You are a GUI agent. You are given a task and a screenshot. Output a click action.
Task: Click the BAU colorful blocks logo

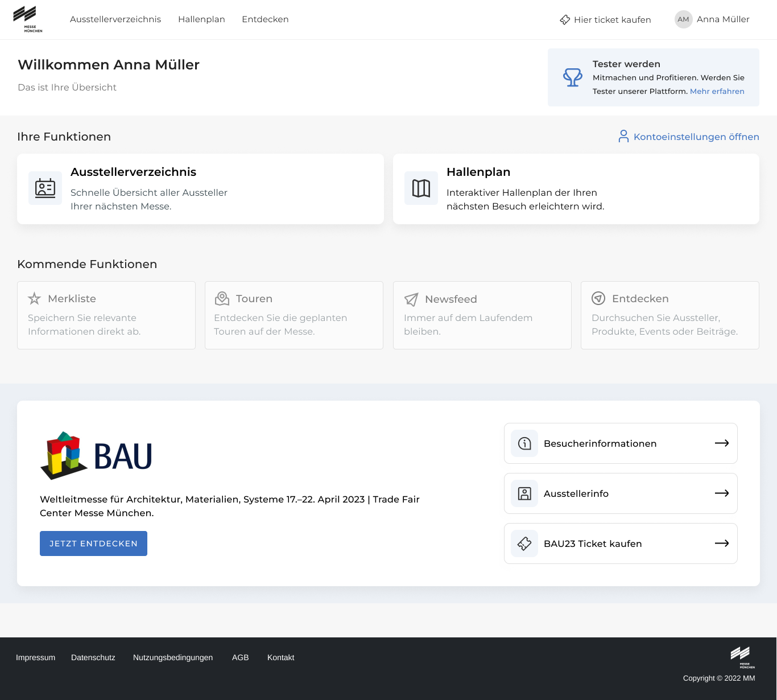tap(96, 455)
